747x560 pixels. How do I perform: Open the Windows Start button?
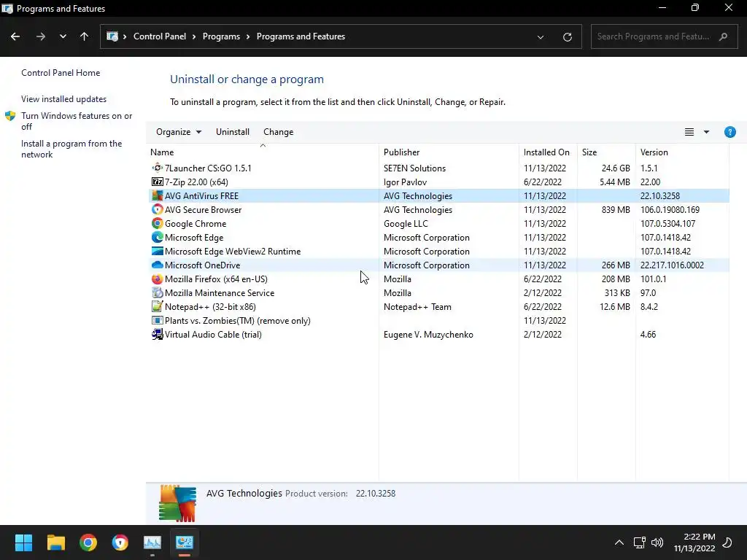click(x=23, y=542)
